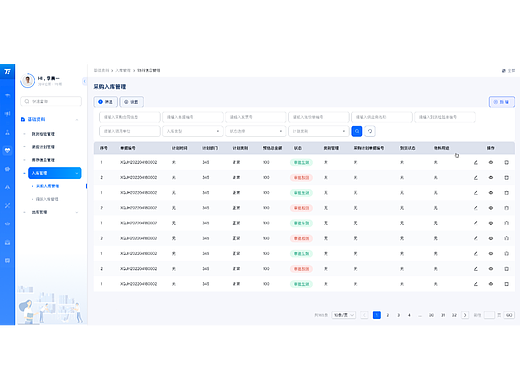The height and width of the screenshot is (390, 520).
Task: Select the first tab with the blue dot icon
Action: coord(105,102)
